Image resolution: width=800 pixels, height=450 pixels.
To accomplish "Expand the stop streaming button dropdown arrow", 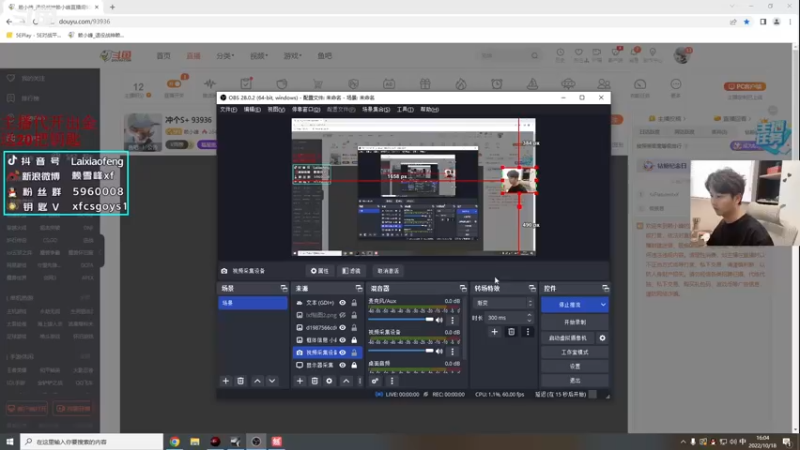I will pyautogui.click(x=603, y=305).
